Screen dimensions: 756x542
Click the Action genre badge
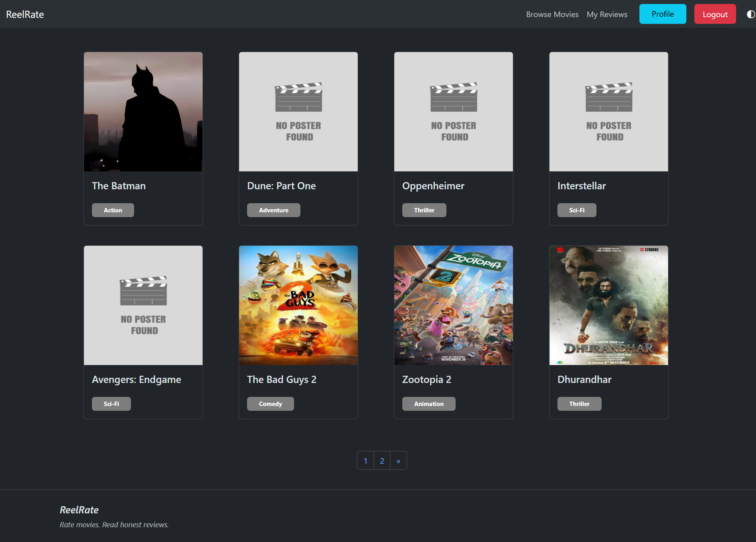(113, 210)
